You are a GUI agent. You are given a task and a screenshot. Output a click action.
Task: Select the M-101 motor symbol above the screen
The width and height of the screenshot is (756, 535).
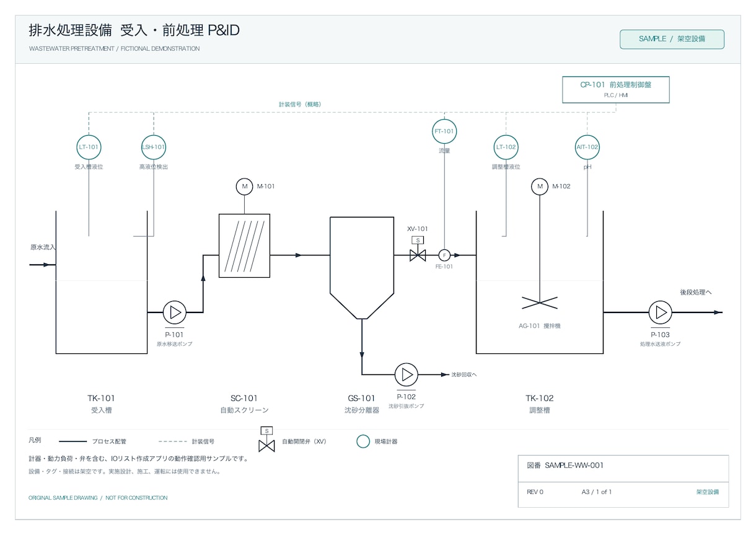(245, 187)
